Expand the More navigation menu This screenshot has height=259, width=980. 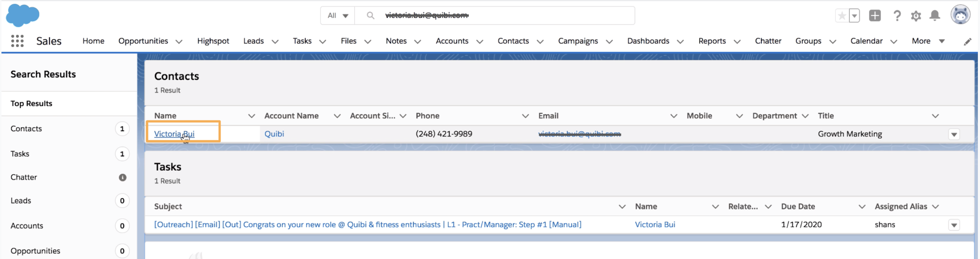pos(928,41)
